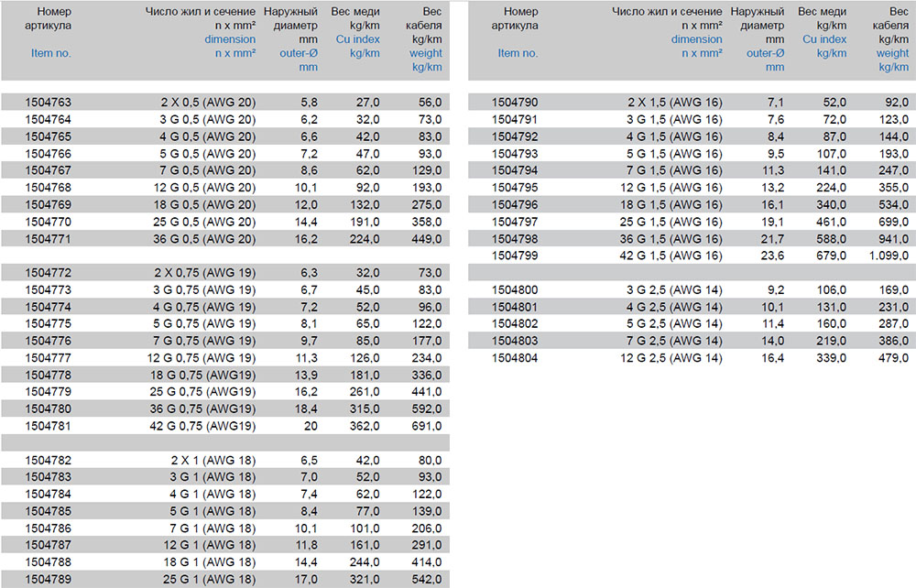Select item number 1504764
Screen dimensions: 916x588
[48, 120]
